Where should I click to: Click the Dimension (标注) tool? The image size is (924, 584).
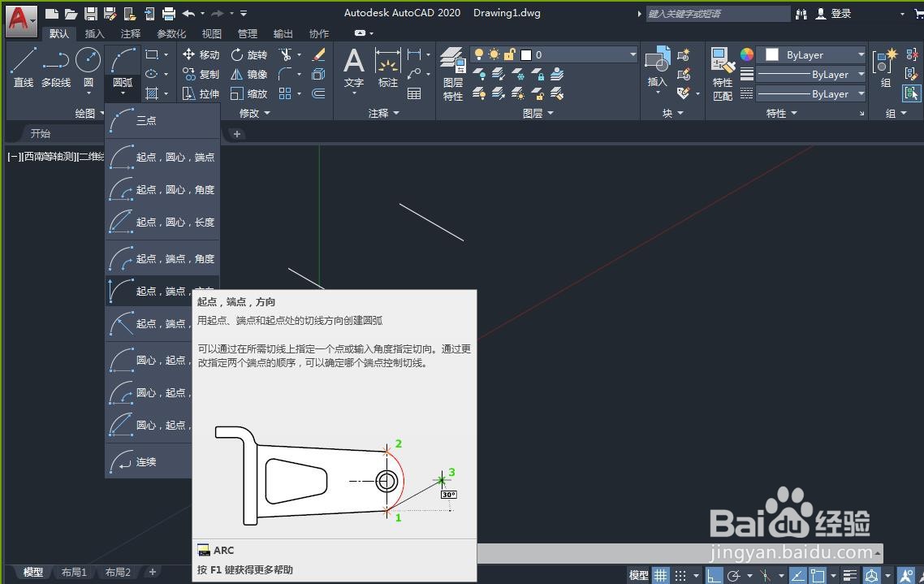(388, 67)
